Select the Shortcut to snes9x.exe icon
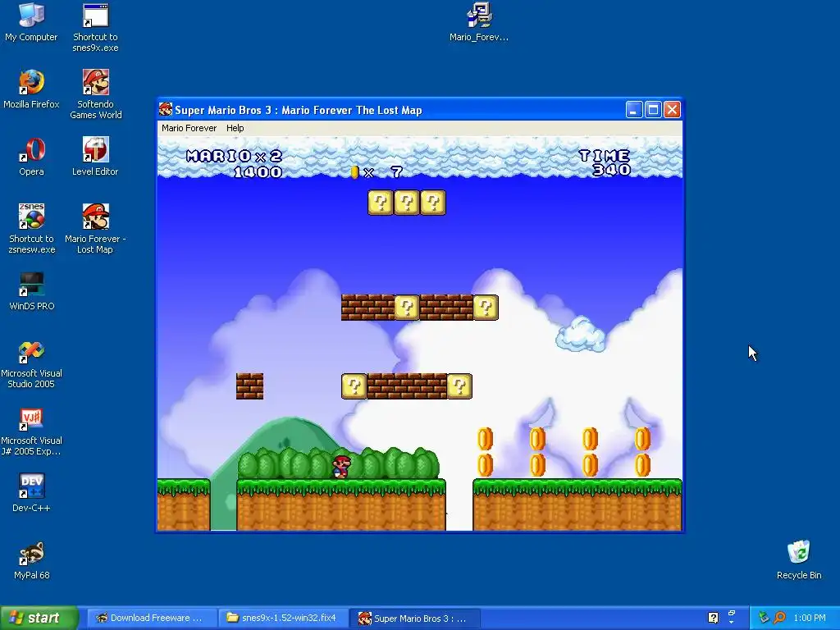The width and height of the screenshot is (840, 630). (95, 28)
